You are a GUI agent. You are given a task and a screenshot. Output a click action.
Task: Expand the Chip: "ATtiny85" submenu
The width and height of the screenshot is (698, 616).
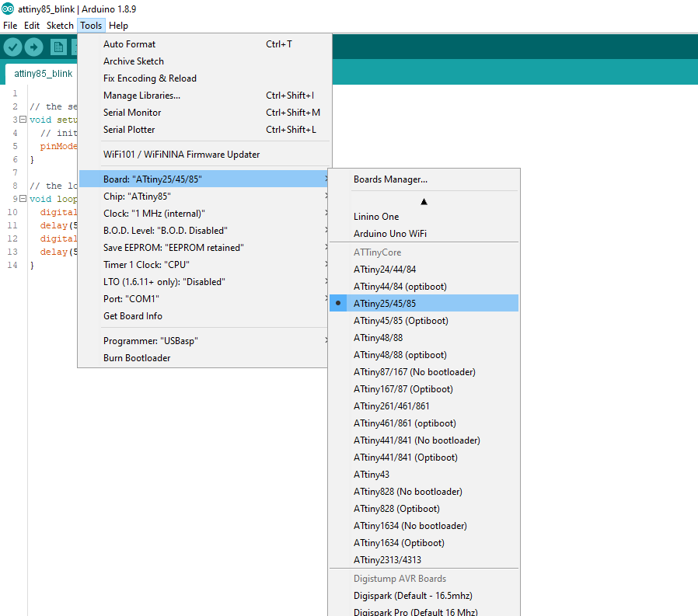204,197
